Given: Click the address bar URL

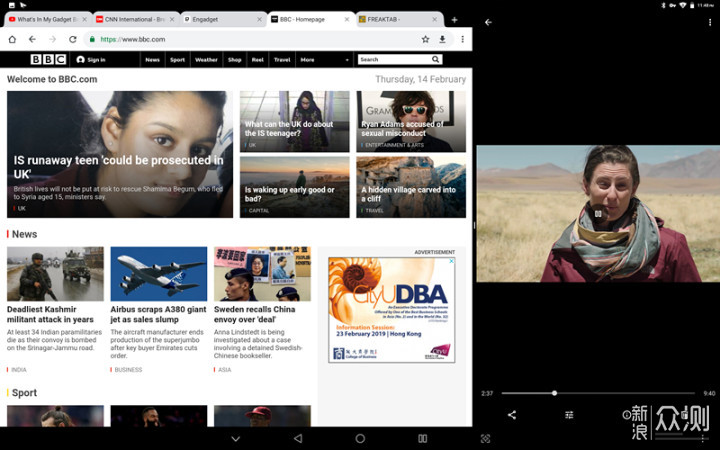Looking at the screenshot, I should point(133,39).
